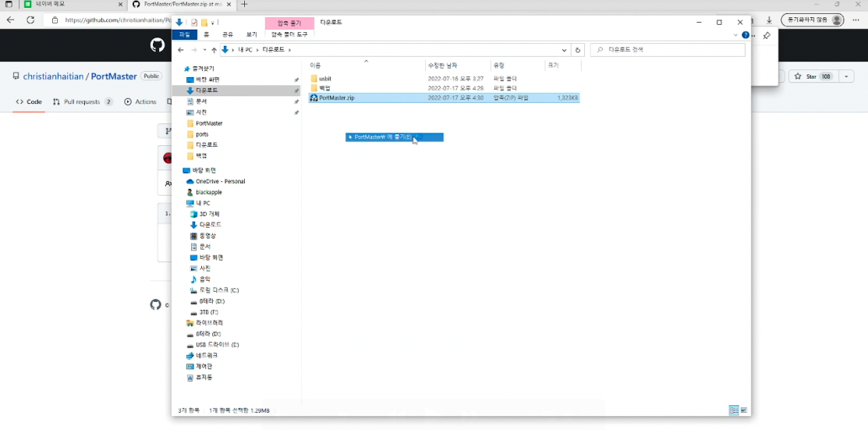
Task: Open the 보기 ribbon tab
Action: pos(251,34)
